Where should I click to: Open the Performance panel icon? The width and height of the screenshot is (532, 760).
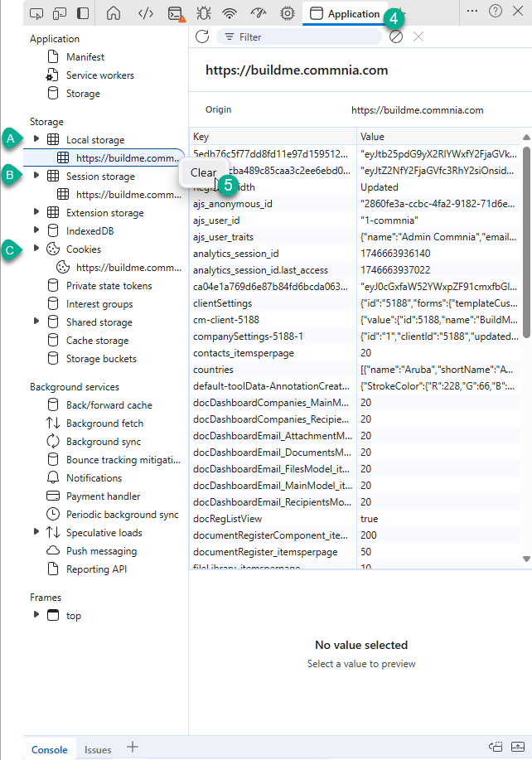pos(259,12)
